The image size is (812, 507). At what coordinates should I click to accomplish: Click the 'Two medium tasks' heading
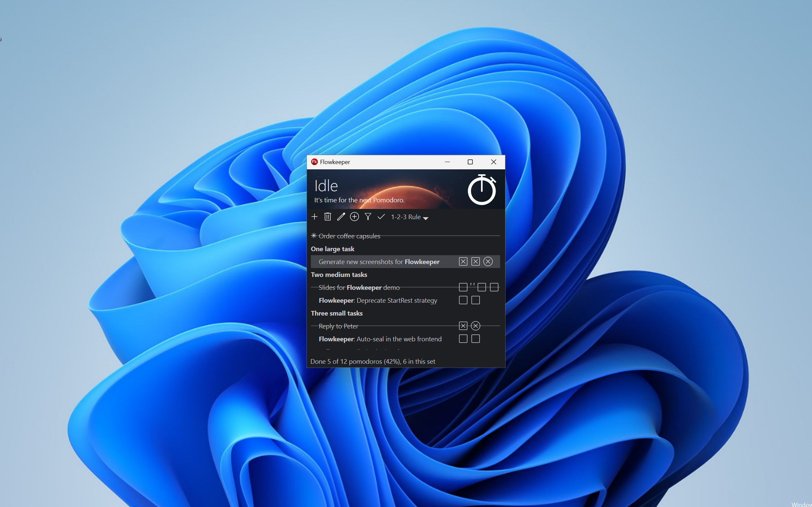(339, 275)
